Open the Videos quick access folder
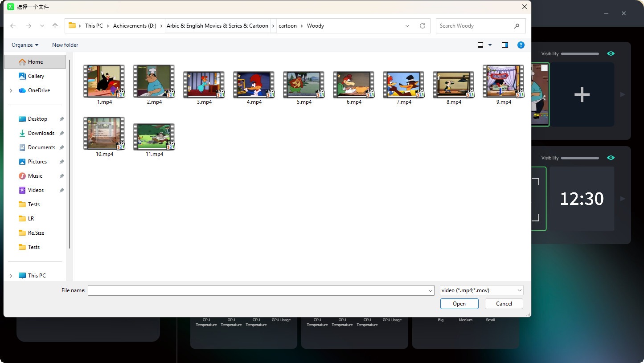The width and height of the screenshot is (644, 363). pyautogui.click(x=35, y=190)
